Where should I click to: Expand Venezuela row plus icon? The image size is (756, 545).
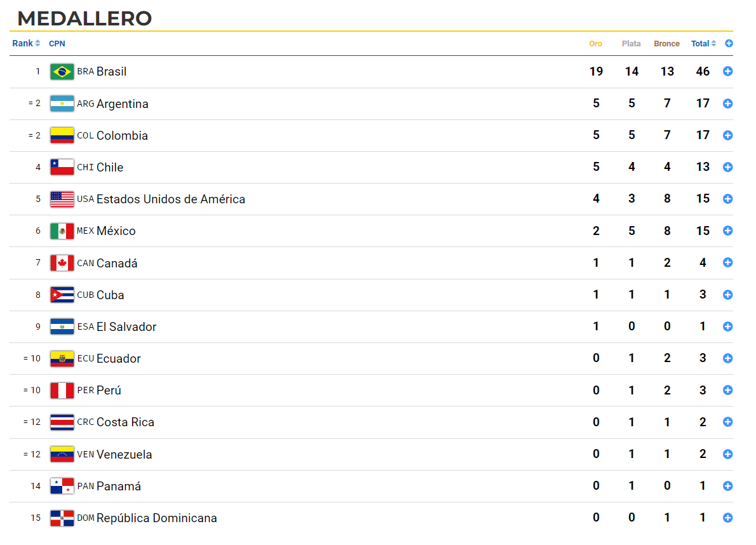coord(727,454)
